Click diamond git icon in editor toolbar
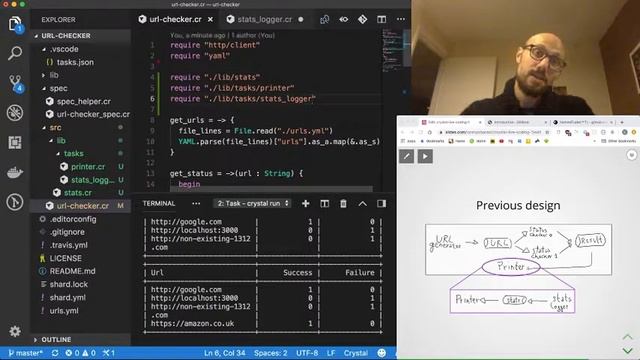Image resolution: width=640 pixels, height=360 pixels. point(362,19)
